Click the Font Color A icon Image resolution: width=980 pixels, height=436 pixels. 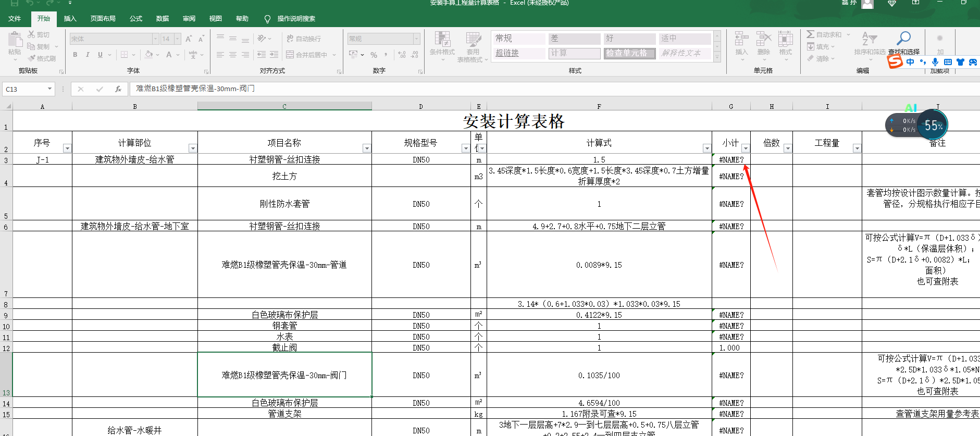[169, 54]
